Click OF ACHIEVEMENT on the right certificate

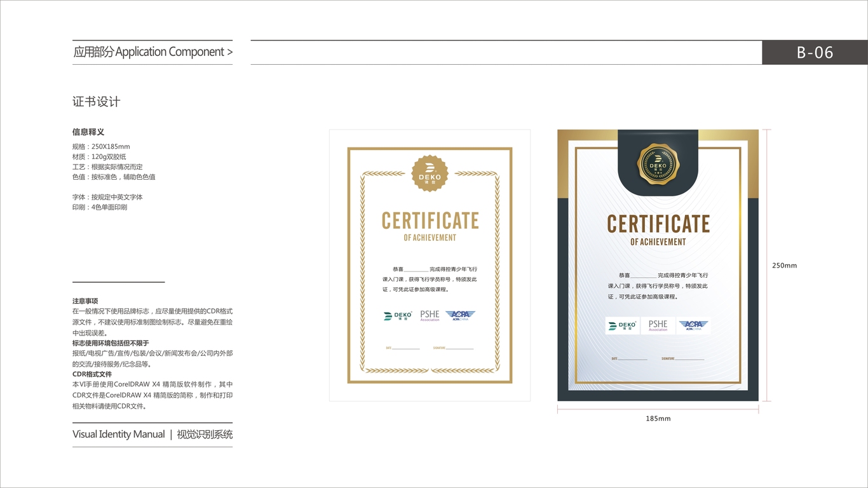click(x=658, y=242)
